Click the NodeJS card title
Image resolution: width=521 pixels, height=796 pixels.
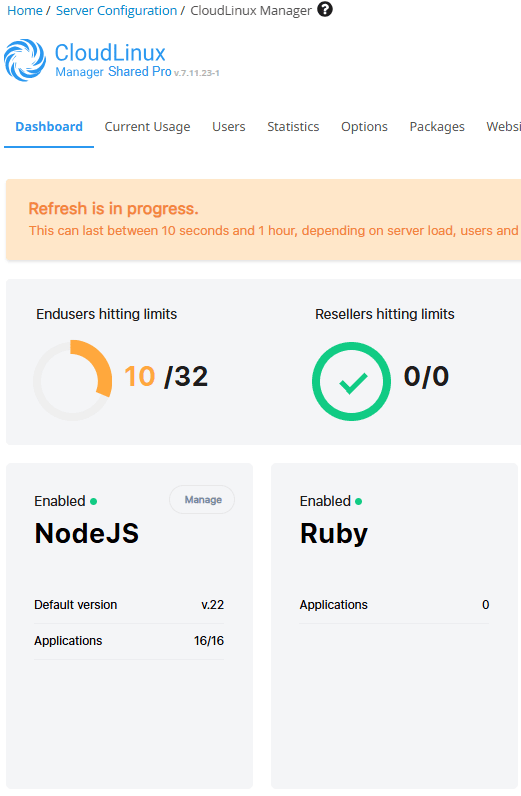click(x=87, y=534)
